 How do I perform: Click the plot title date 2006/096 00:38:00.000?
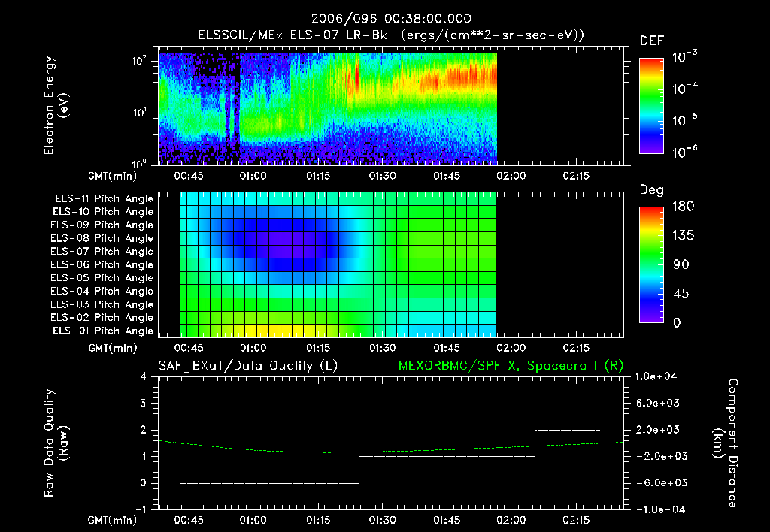(391, 19)
